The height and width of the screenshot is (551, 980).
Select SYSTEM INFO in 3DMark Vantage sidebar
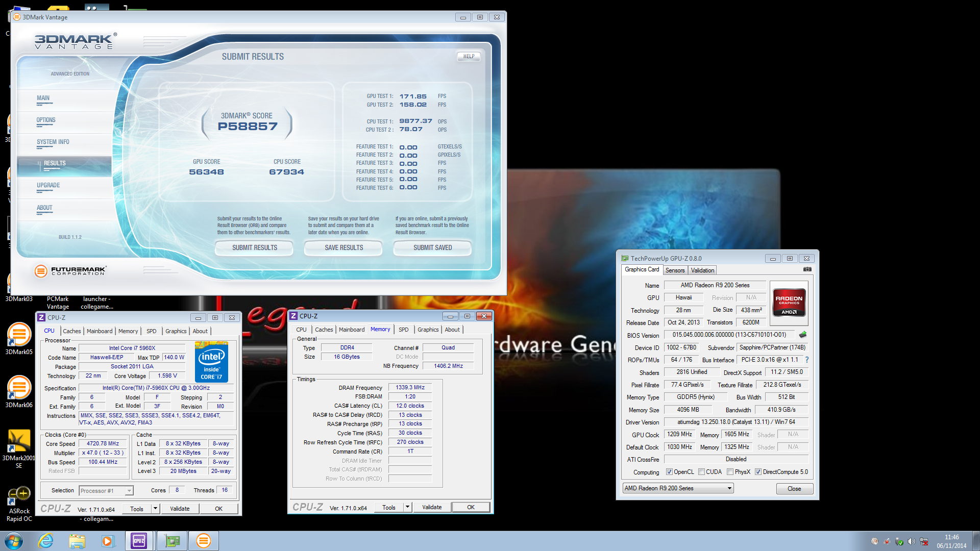[x=64, y=144]
